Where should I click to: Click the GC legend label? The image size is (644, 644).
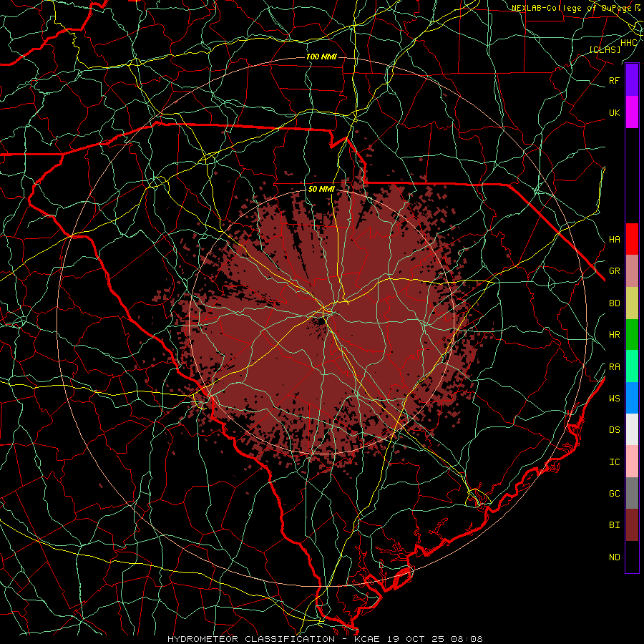[x=614, y=493]
